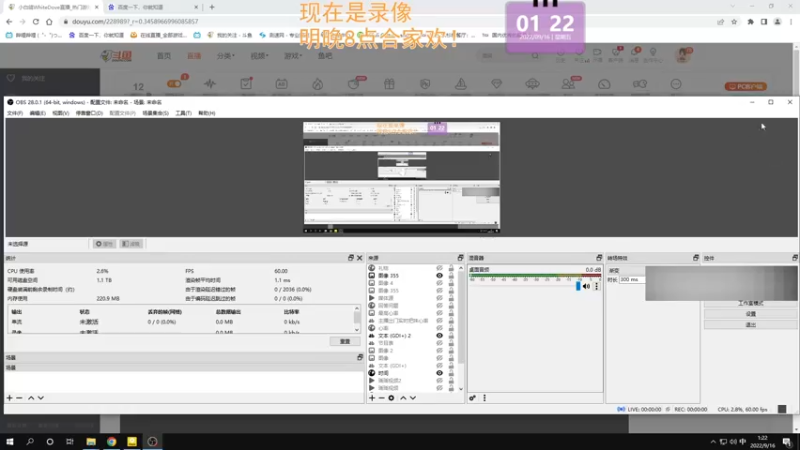Float the sources (来源) dock panel

click(x=460, y=258)
